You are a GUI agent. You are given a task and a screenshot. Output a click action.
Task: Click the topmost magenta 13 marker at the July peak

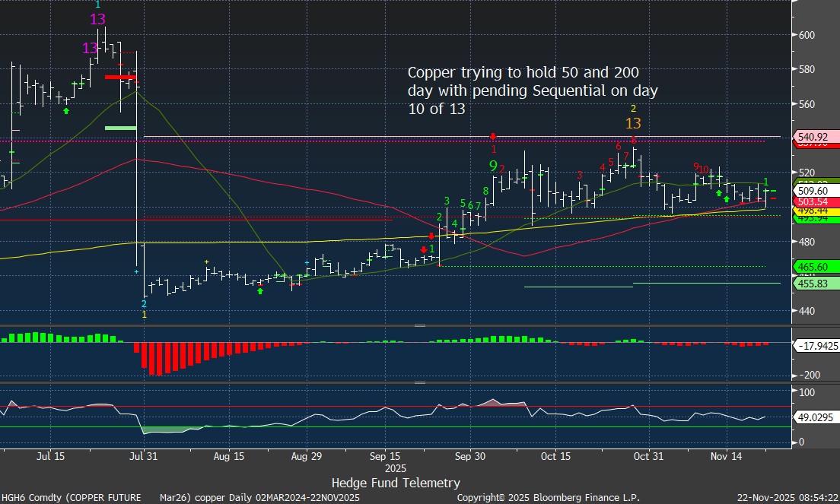pos(97,19)
